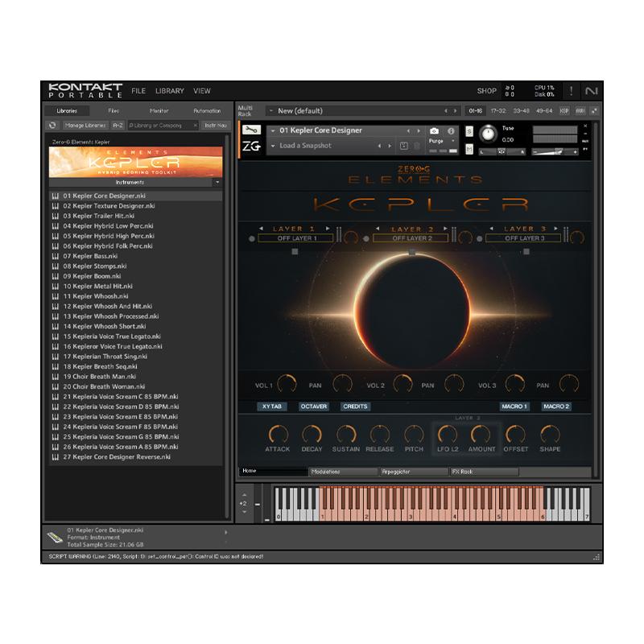Clear the library search field with X
Image resolution: width=644 pixels, height=644 pixels.
coord(196,126)
